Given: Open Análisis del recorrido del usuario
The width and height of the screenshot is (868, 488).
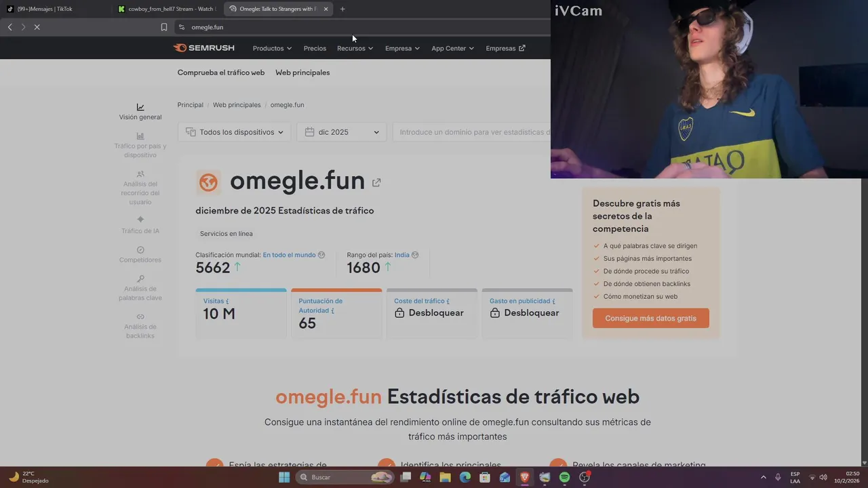Looking at the screenshot, I should tap(140, 188).
